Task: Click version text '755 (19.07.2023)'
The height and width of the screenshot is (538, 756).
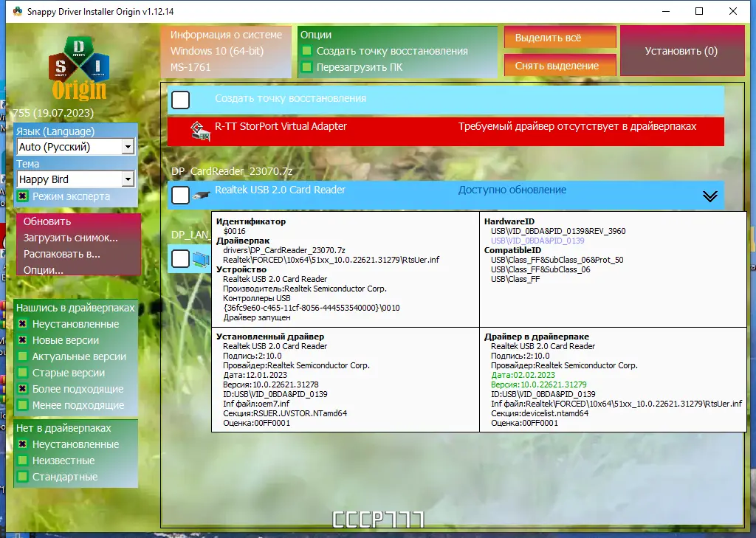Action: [53, 113]
